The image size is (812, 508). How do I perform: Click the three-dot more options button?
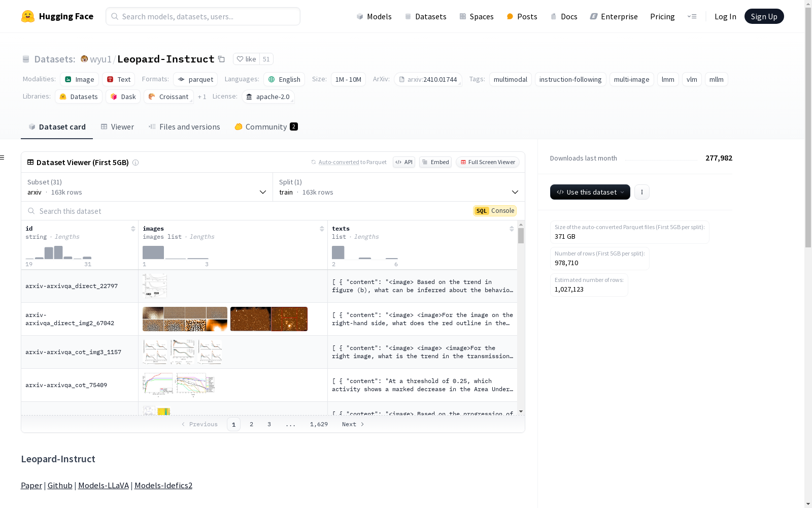[642, 192]
